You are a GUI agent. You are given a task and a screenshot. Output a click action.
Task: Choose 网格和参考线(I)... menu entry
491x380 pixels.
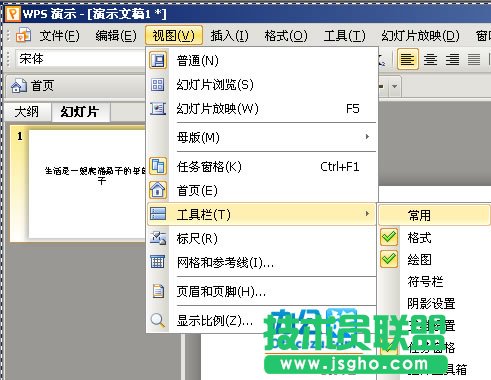coord(262,262)
